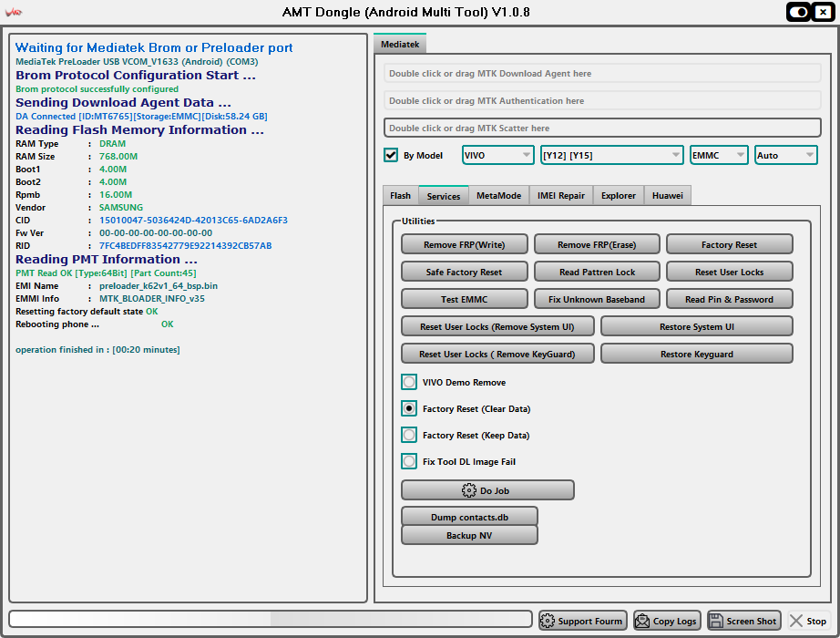Switch to the Flash tab

400,196
